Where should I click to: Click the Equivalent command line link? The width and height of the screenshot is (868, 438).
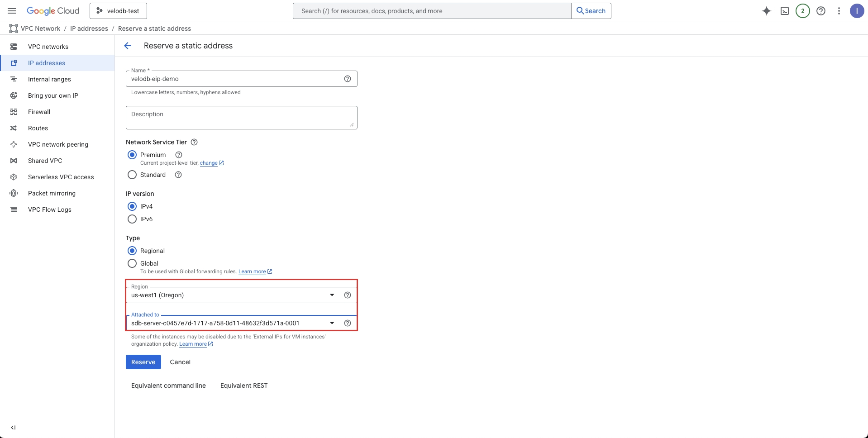click(168, 386)
